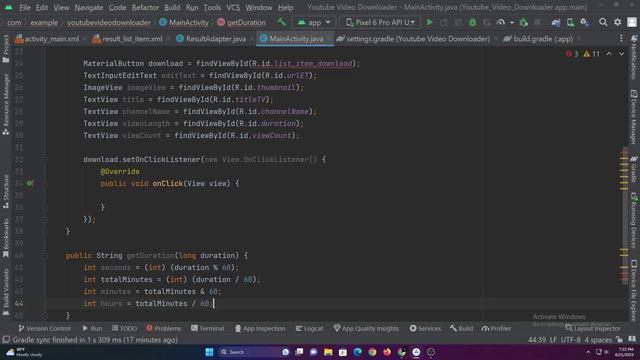Open the Build menu
This screenshot has height=360, width=640.
coord(172,7)
